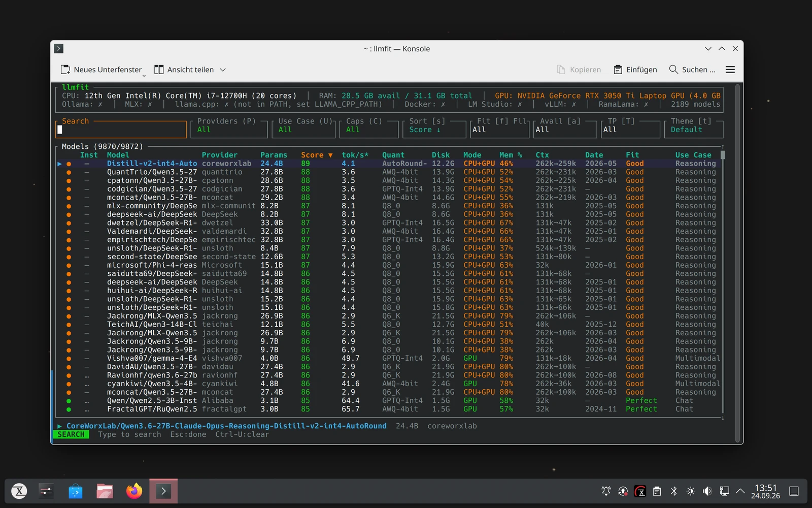Click the fractalgpt provider cell

click(224, 409)
